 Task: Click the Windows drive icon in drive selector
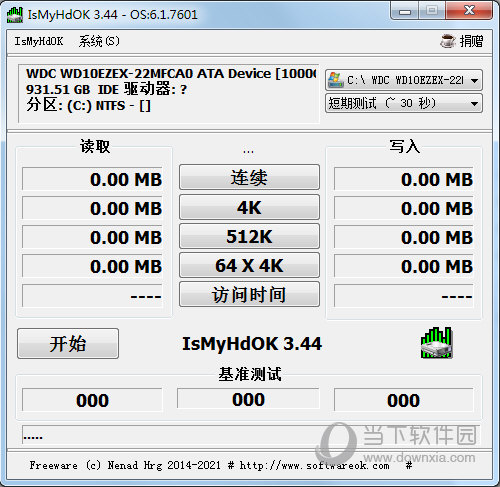335,80
